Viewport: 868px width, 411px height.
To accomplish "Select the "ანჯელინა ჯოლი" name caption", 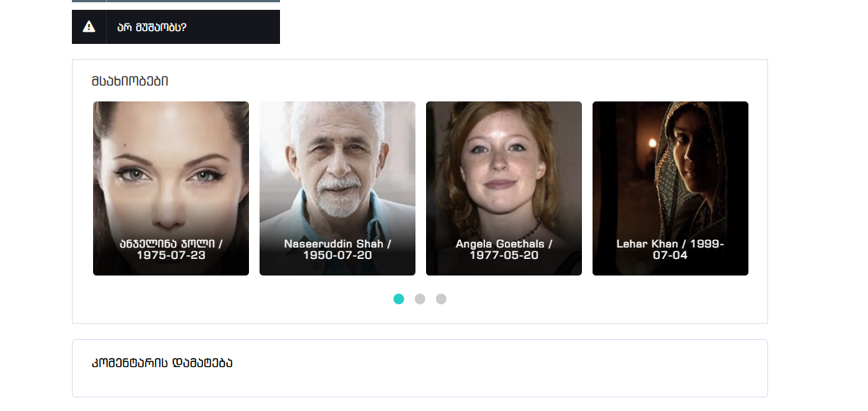I will (x=166, y=244).
